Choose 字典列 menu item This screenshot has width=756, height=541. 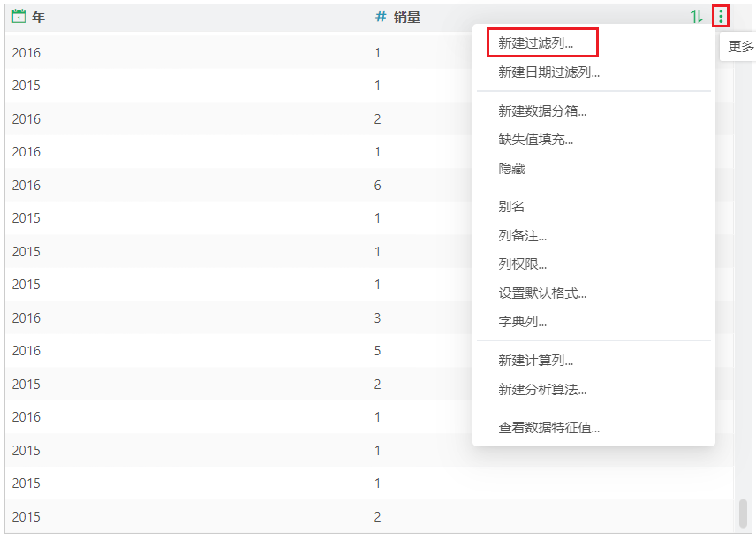[x=522, y=322]
